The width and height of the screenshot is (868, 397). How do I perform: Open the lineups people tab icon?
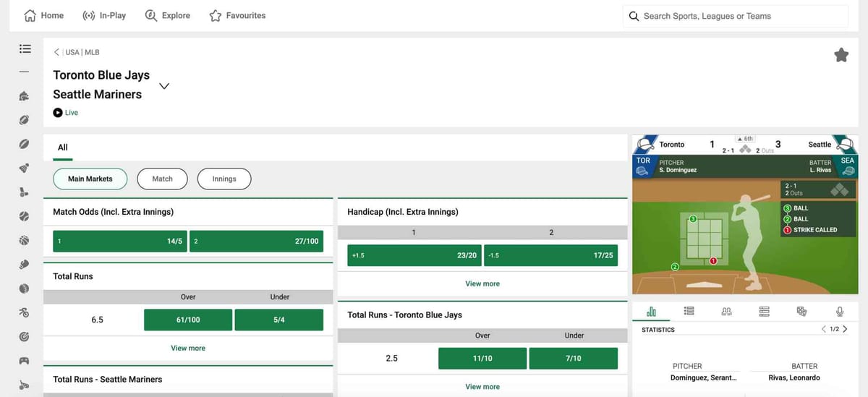tap(726, 311)
